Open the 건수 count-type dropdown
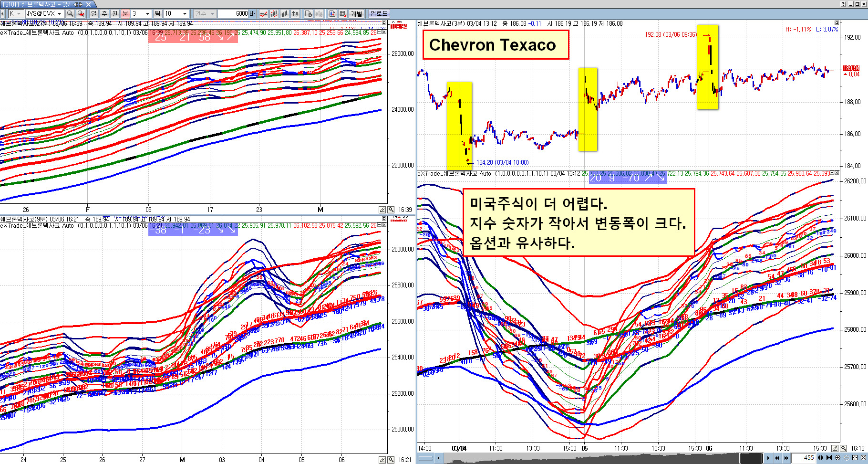Screen dimensions: 868x464 pyautogui.click(x=205, y=13)
